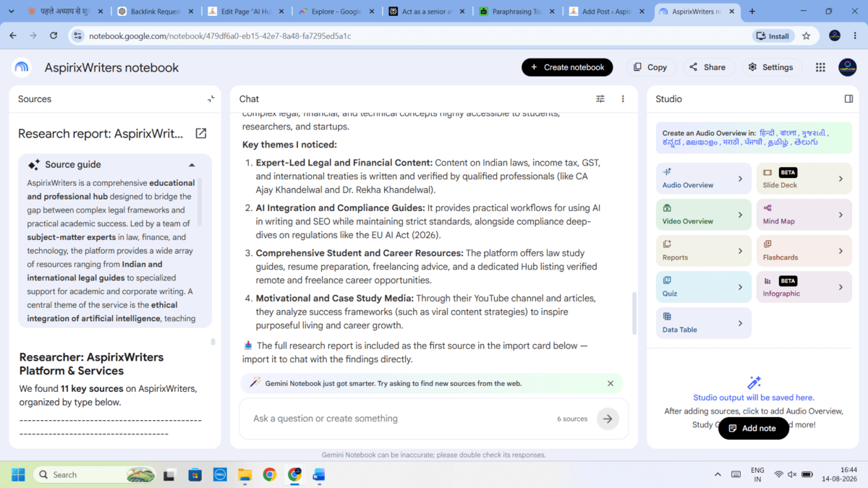Show hidden system tray icons
Viewport: 868px width, 488px height.
click(x=718, y=474)
